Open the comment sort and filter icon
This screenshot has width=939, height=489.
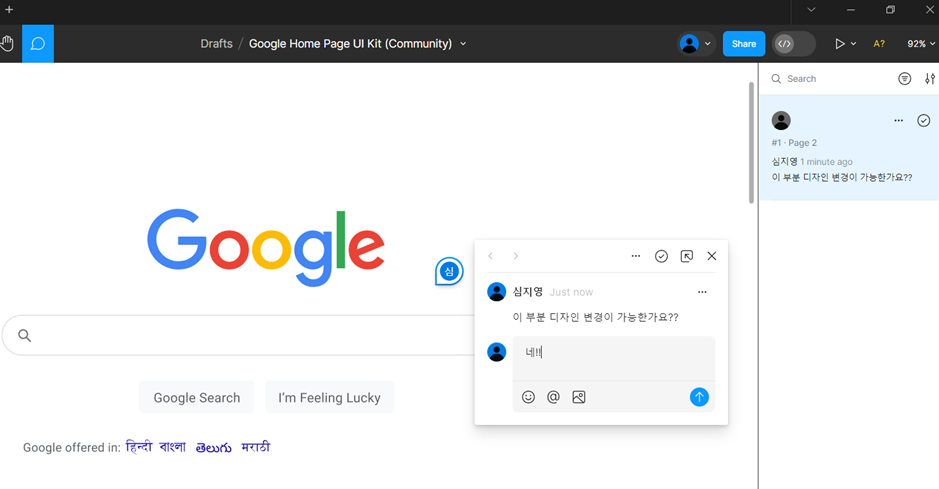pos(904,78)
